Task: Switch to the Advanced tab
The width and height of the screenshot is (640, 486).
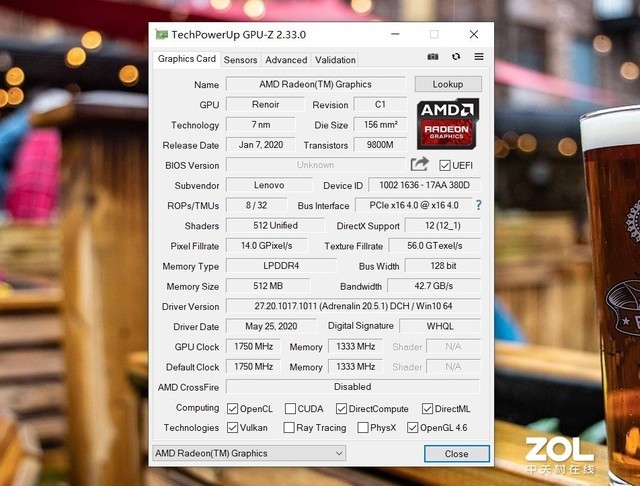Action: tap(286, 60)
